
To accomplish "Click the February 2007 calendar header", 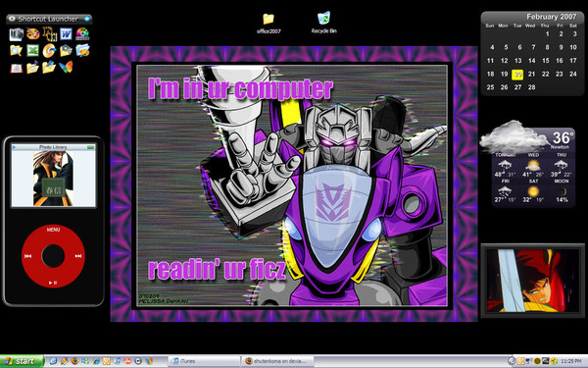I will click(x=551, y=17).
